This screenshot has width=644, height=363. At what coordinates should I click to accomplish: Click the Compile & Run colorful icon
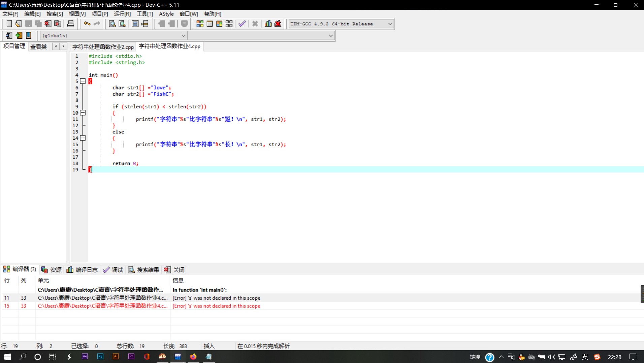[219, 24]
